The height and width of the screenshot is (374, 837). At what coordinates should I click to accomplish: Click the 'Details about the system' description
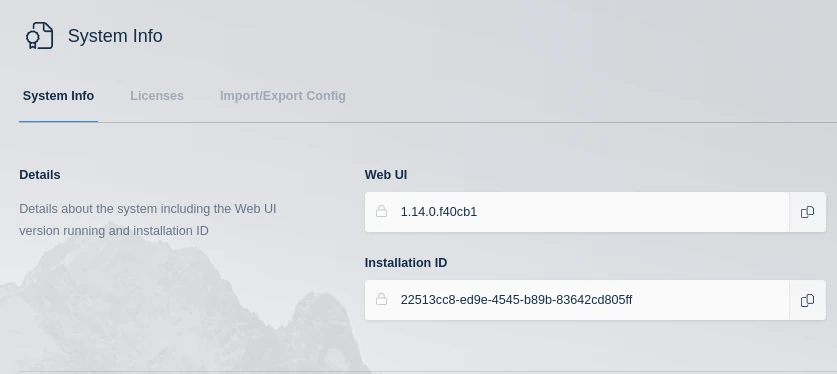click(147, 220)
